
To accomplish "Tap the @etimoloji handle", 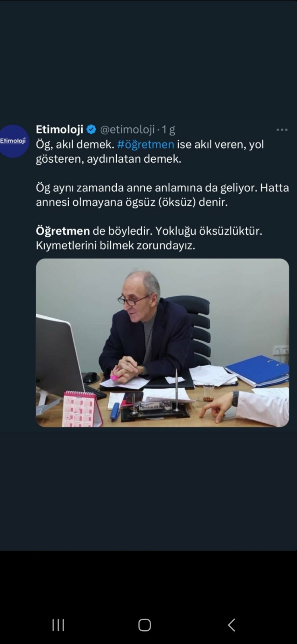I will [x=127, y=129].
